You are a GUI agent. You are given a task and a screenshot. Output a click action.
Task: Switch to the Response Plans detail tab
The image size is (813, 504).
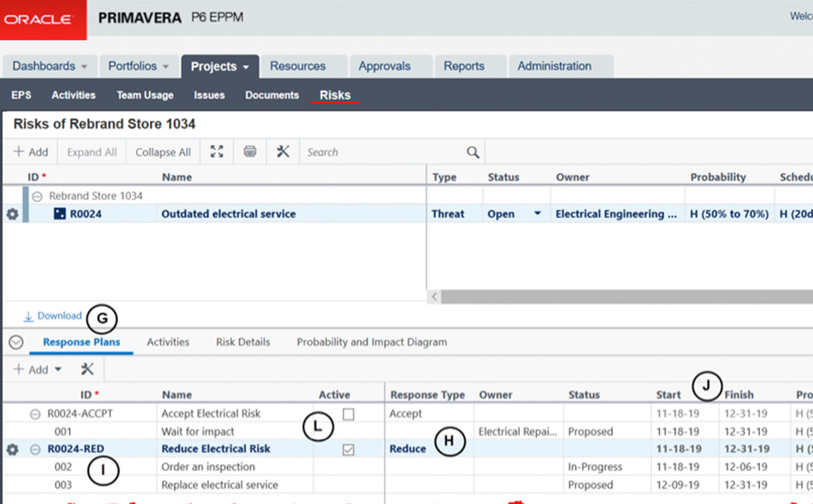pos(81,342)
